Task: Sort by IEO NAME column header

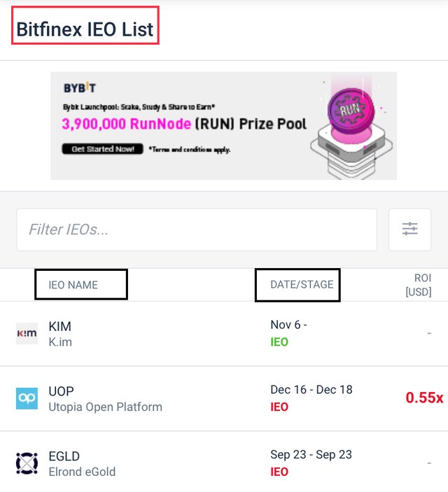Action: coord(73,285)
